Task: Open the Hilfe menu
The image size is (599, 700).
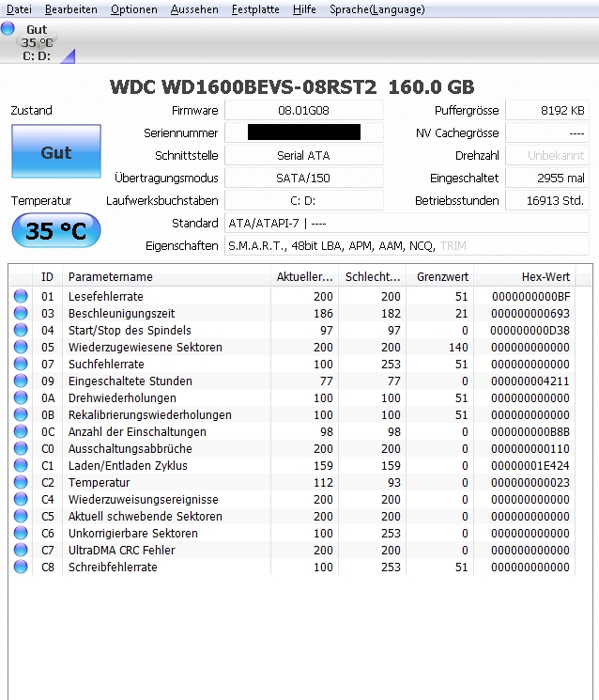Action: (304, 9)
